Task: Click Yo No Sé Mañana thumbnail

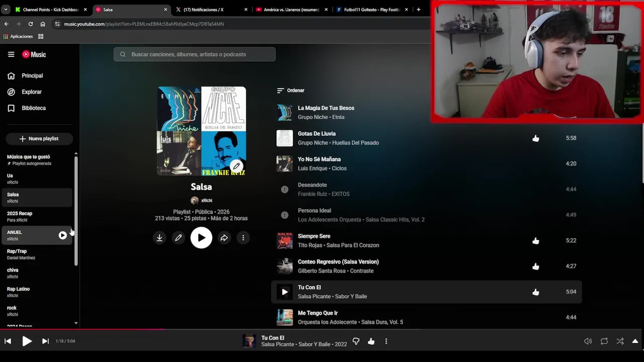Action: coord(285,164)
